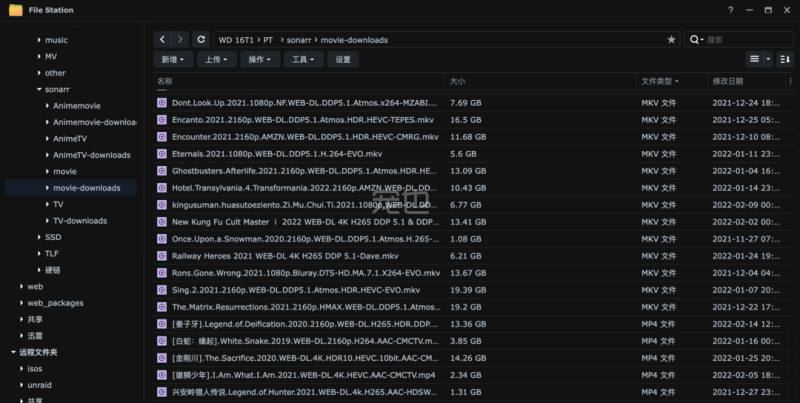The width and height of the screenshot is (800, 403).
Task: Select the TV-downloads folder in sidebar
Action: [80, 221]
